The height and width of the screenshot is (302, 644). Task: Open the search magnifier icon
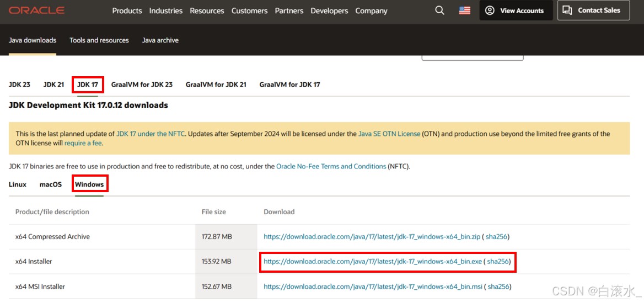(439, 10)
